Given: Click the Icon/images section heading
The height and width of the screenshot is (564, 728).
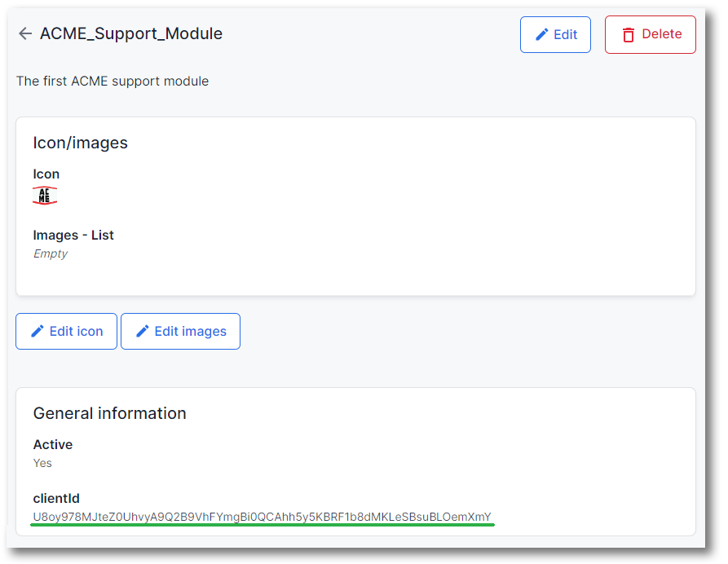Looking at the screenshot, I should pos(81,143).
